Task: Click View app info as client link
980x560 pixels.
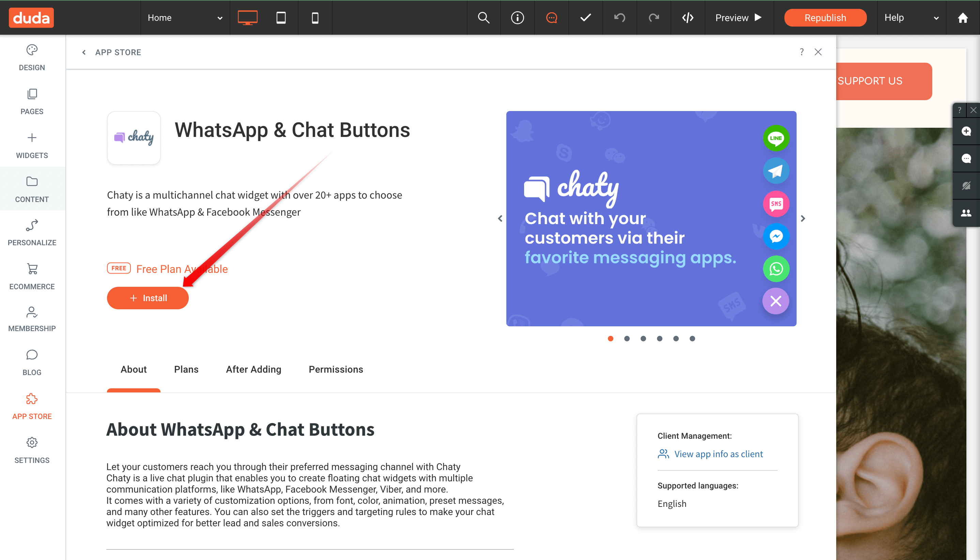Action: [x=710, y=454]
